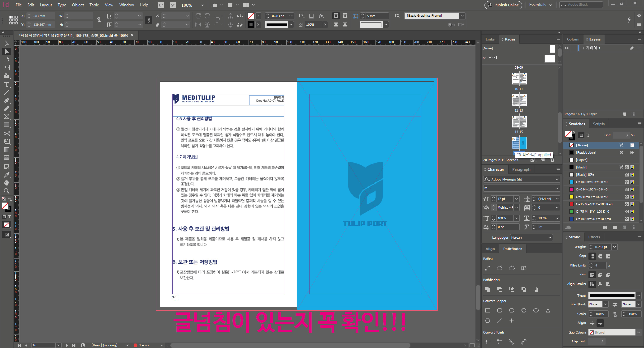Click the Publish Online button
The height and width of the screenshot is (348, 644).
click(503, 5)
